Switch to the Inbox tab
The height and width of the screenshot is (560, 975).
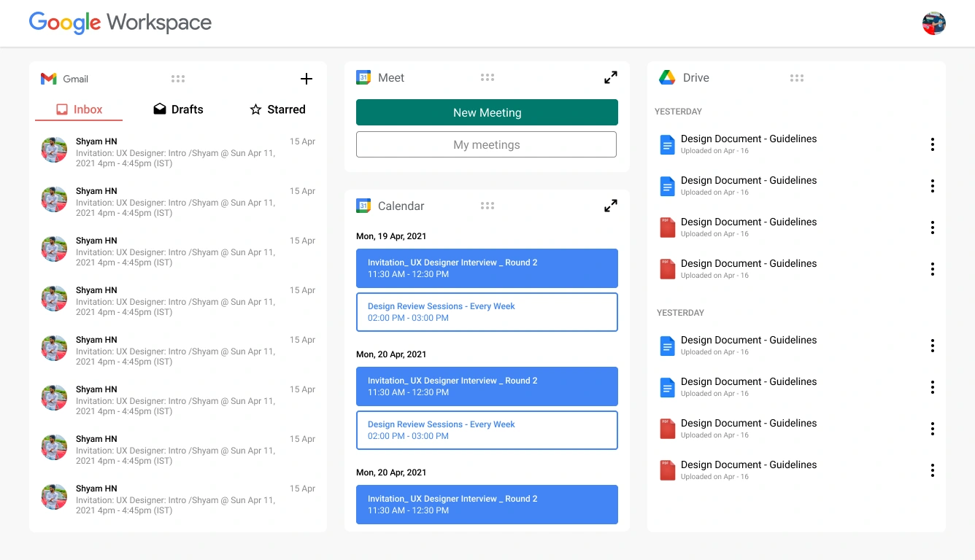coord(79,109)
